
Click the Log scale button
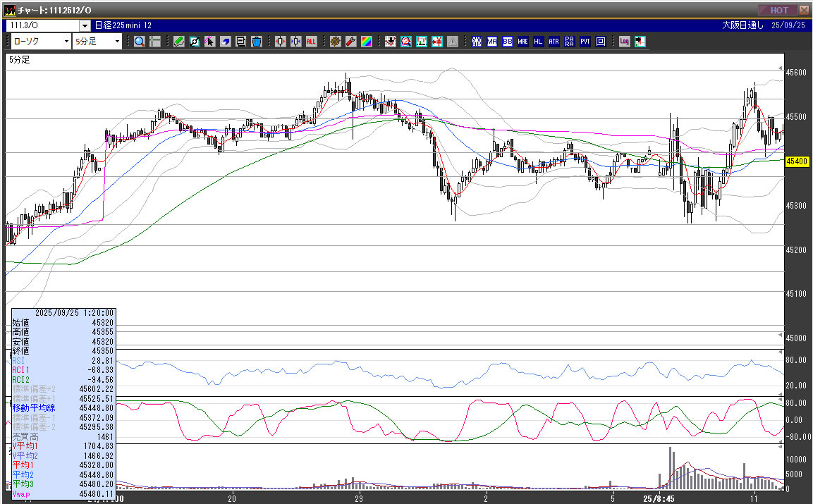coord(624,42)
